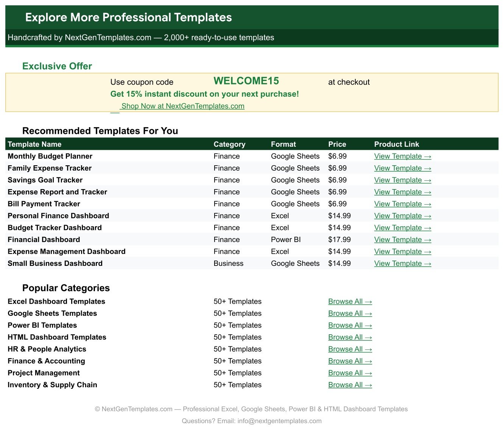Click the info@nextgentemplates.com email line
504x430 pixels.
click(252, 421)
